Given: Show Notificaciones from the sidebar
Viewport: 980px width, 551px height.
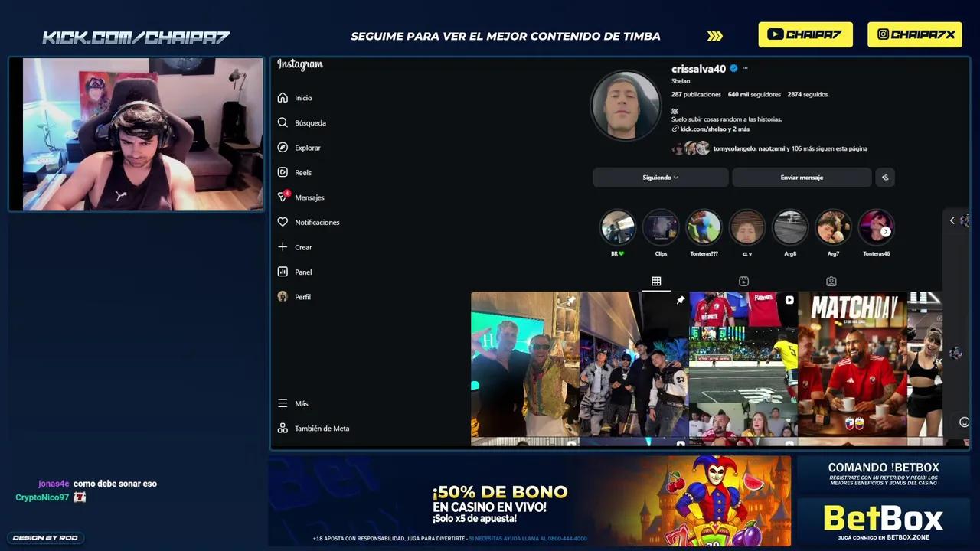Looking at the screenshot, I should tap(309, 222).
